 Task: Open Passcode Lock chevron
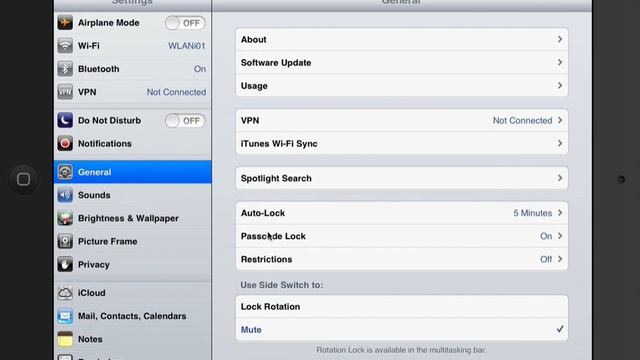click(x=560, y=236)
